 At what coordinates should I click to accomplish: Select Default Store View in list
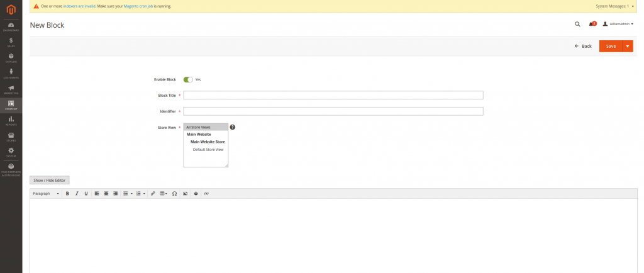(x=208, y=150)
